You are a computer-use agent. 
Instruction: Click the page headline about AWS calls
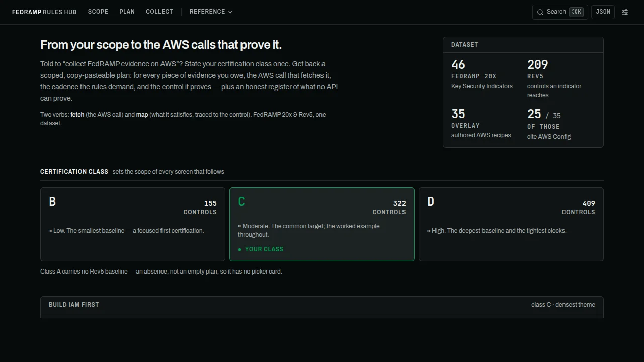(161, 45)
